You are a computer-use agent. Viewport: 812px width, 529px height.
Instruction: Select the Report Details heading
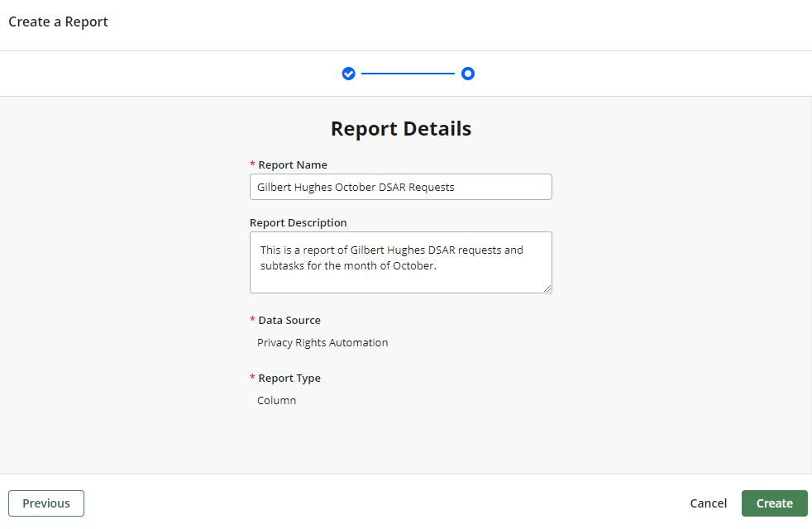point(401,128)
